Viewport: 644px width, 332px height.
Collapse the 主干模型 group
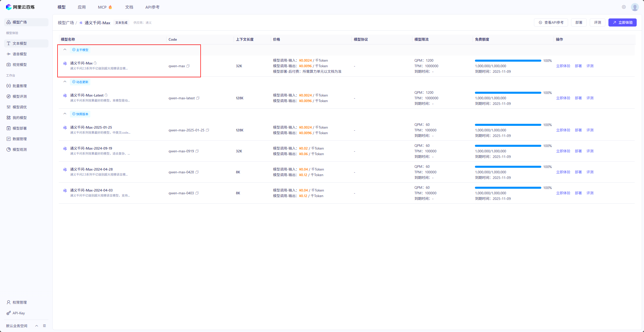point(65,50)
